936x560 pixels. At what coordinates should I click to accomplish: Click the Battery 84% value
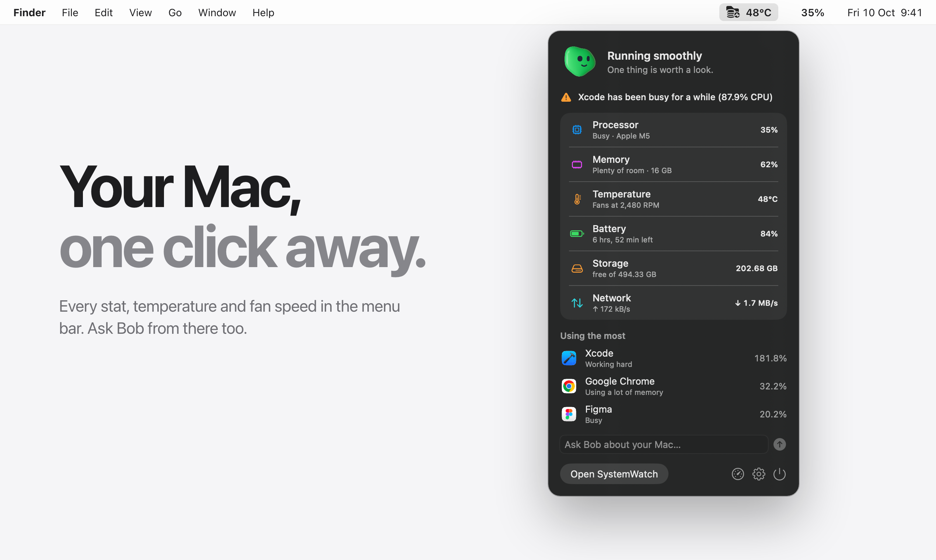(x=769, y=234)
